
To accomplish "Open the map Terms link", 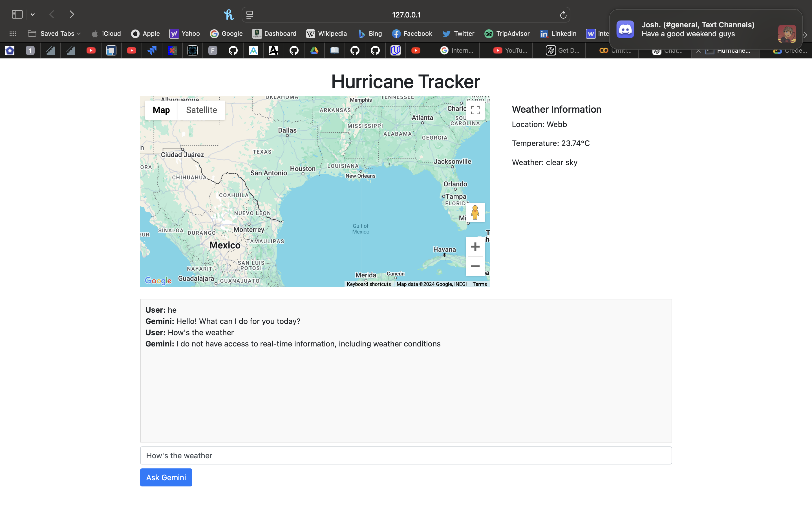I will click(480, 284).
